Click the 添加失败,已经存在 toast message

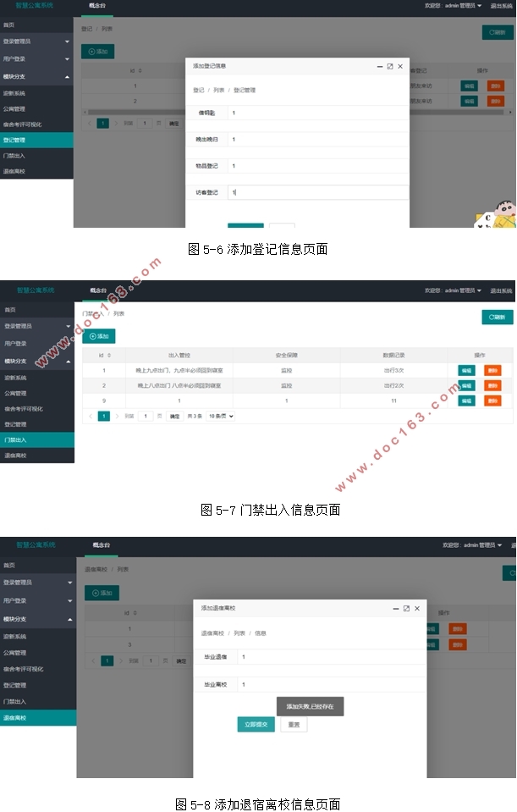(x=310, y=706)
